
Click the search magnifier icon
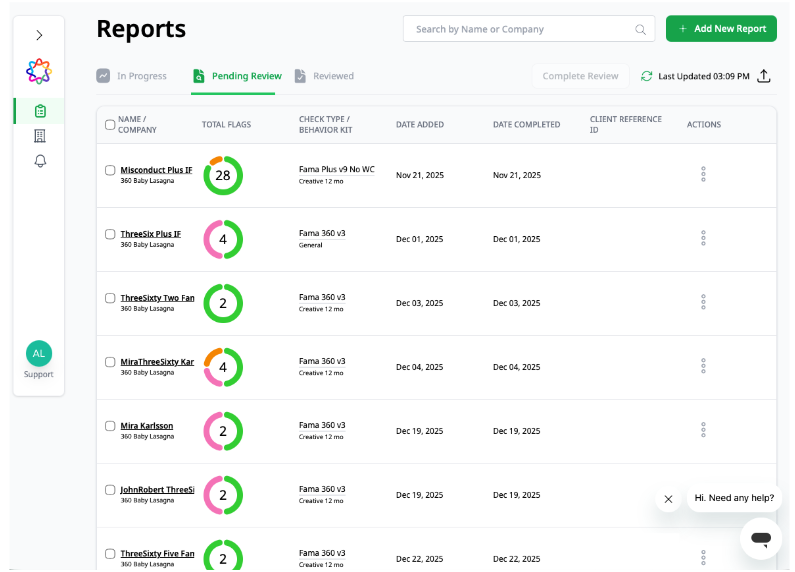tap(640, 29)
